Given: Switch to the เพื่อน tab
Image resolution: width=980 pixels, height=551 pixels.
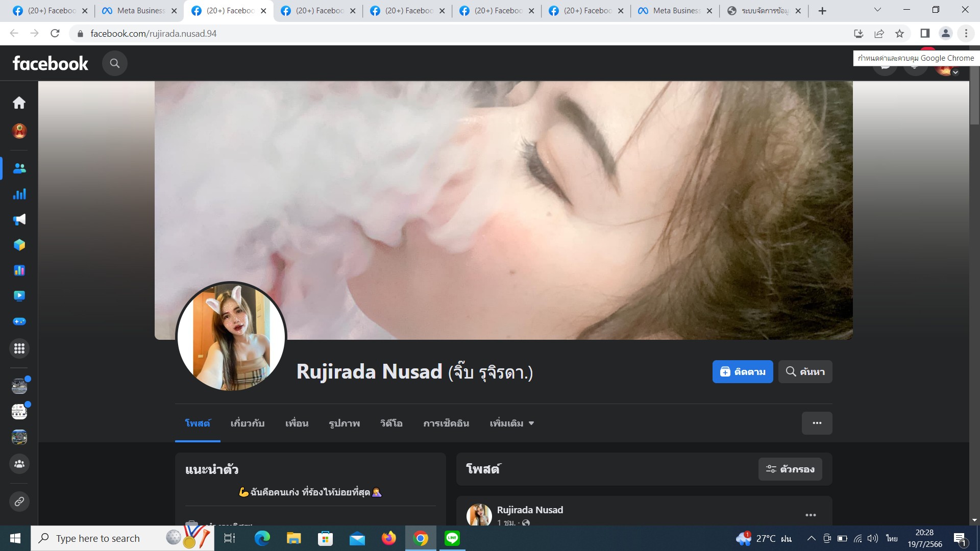Looking at the screenshot, I should click(x=297, y=423).
